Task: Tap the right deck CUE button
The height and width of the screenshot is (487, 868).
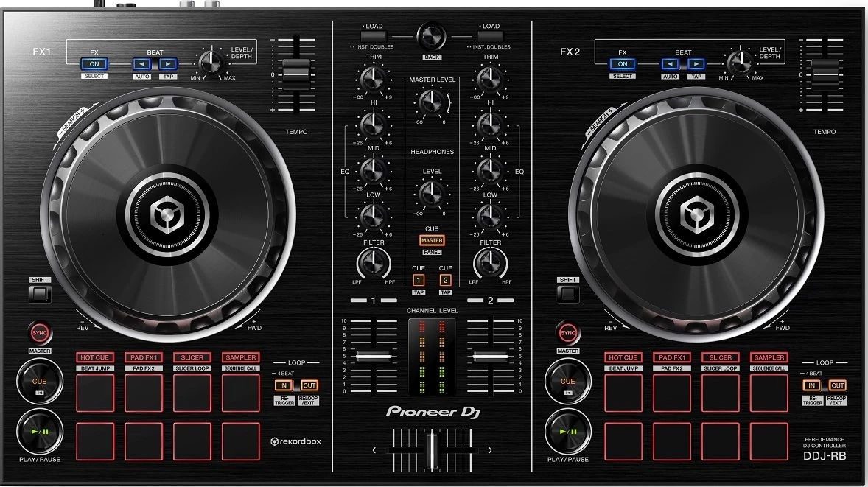Action: tap(567, 382)
